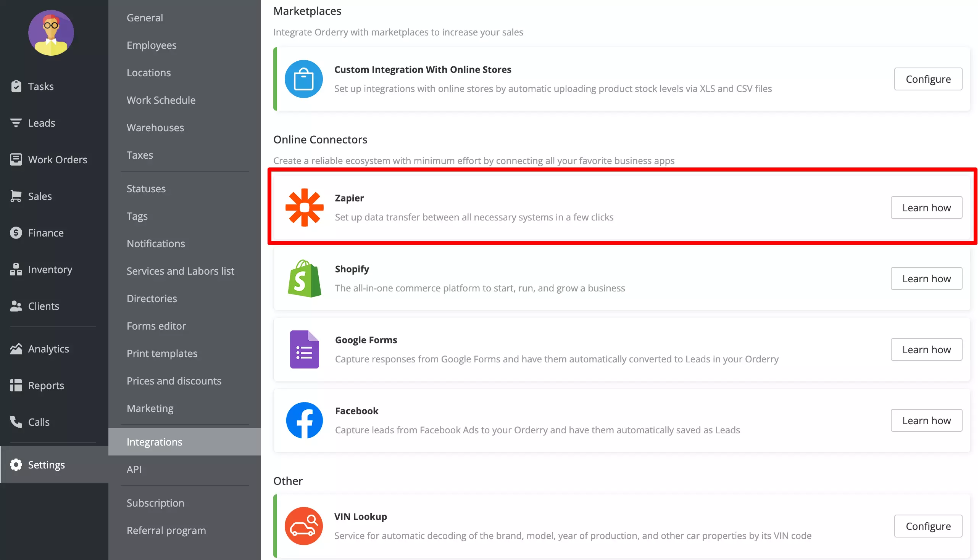Open Finance section
This screenshot has height=560, width=979.
coord(54,233)
